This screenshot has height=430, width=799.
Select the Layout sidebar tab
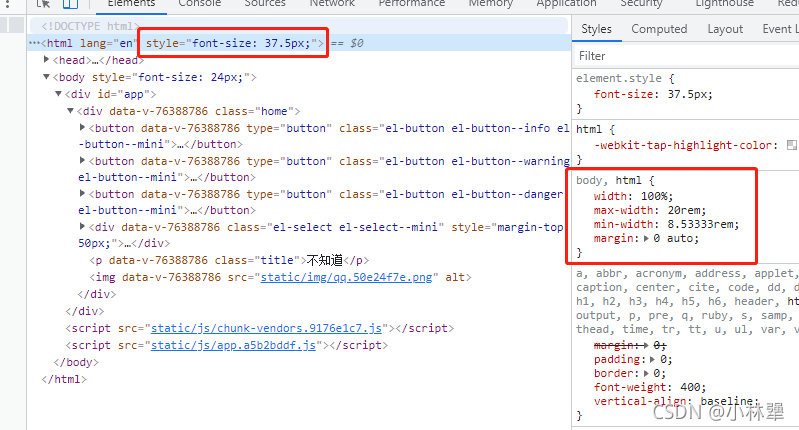coord(725,29)
